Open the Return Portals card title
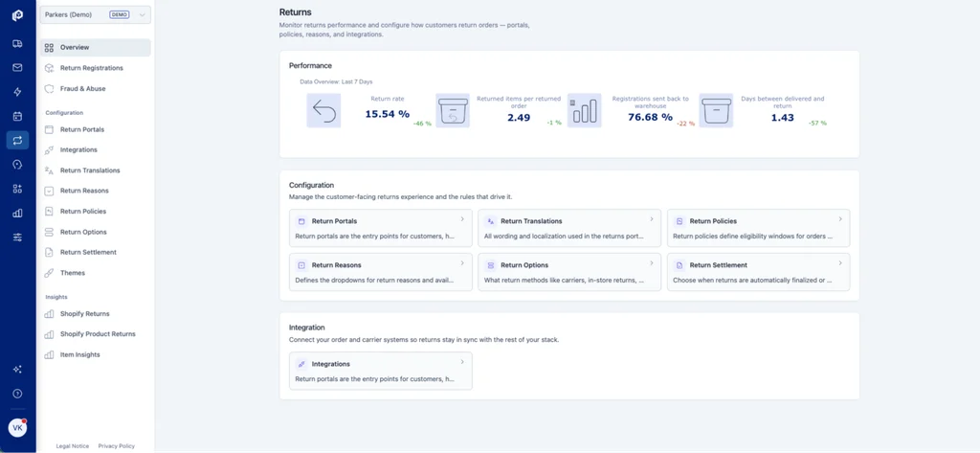Viewport: 980px width, 453px height. point(334,221)
